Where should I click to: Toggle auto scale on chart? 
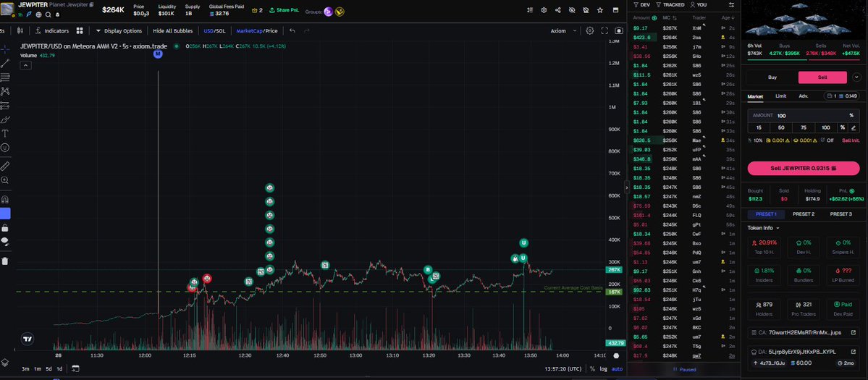coord(617,369)
